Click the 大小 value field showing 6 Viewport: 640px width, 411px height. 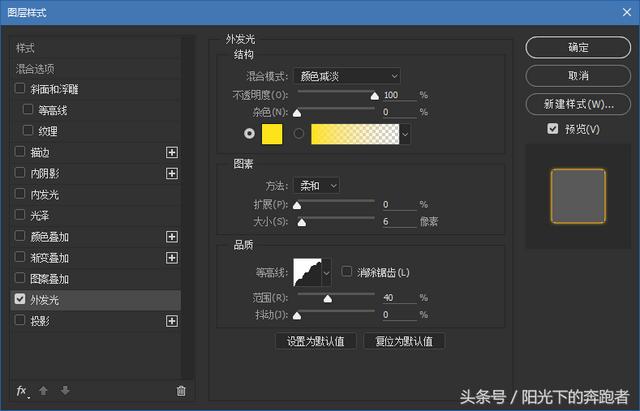(399, 222)
